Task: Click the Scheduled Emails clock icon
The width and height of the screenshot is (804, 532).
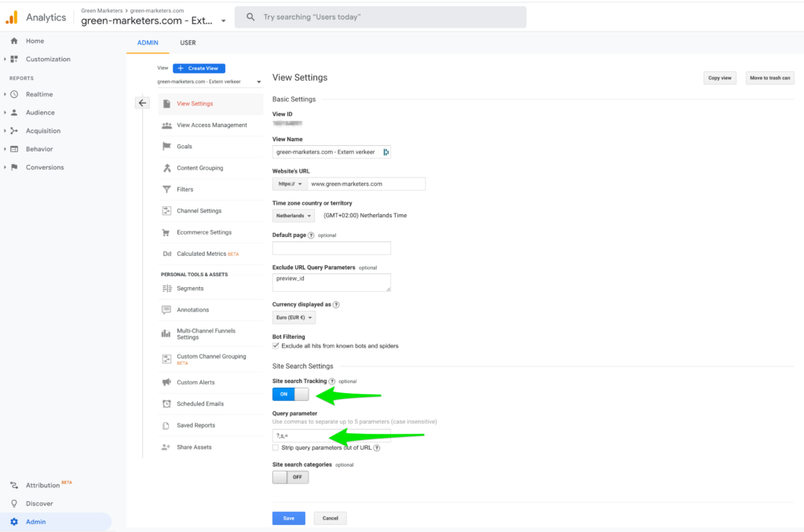Action: 166,404
